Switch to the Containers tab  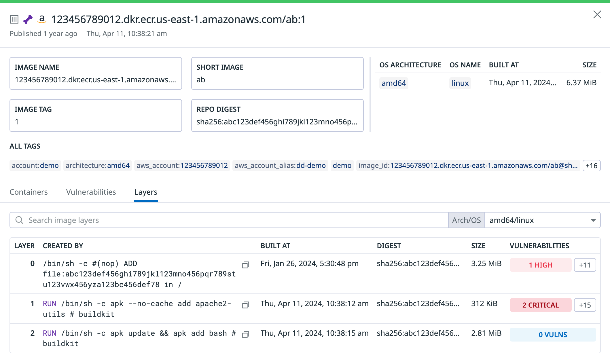click(29, 192)
